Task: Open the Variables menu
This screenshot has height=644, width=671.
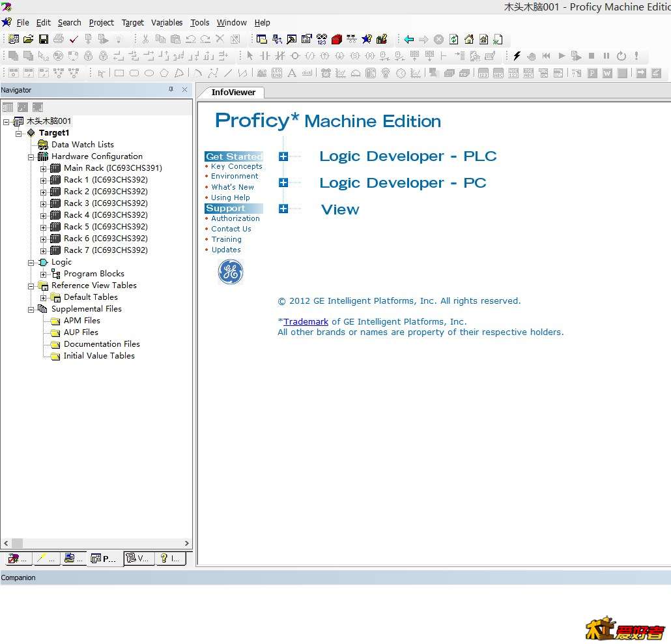Action: (167, 23)
